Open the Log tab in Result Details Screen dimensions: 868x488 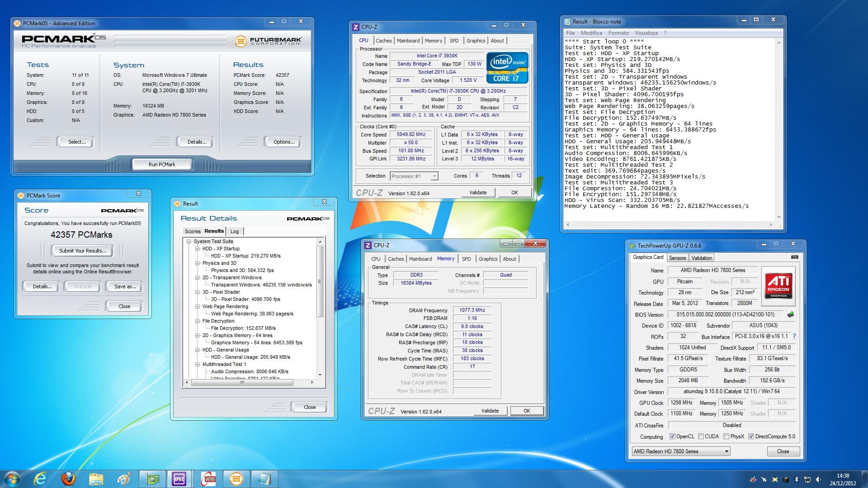(x=235, y=231)
